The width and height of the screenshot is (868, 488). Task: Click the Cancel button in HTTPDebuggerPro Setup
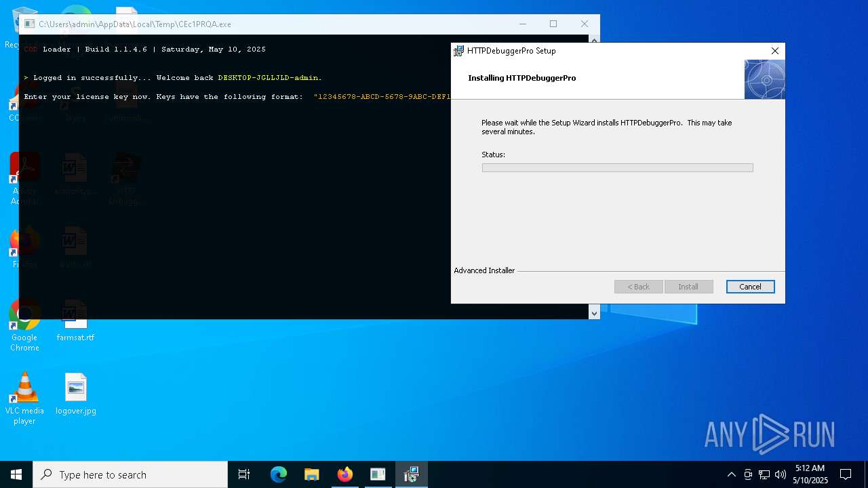click(750, 287)
